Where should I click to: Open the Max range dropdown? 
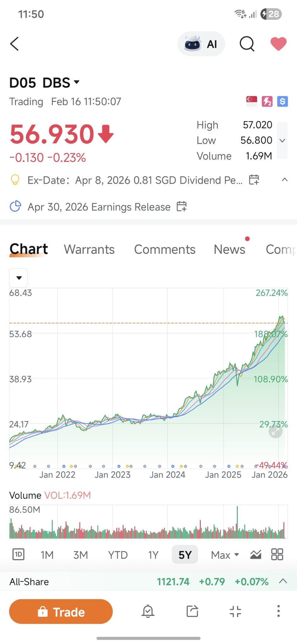tap(225, 555)
